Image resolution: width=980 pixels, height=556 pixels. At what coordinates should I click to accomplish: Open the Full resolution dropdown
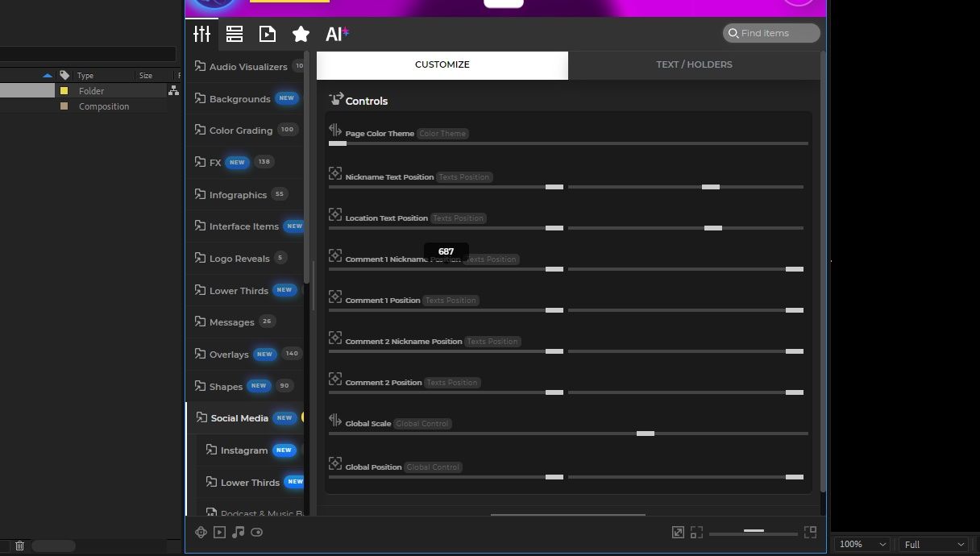click(933, 545)
